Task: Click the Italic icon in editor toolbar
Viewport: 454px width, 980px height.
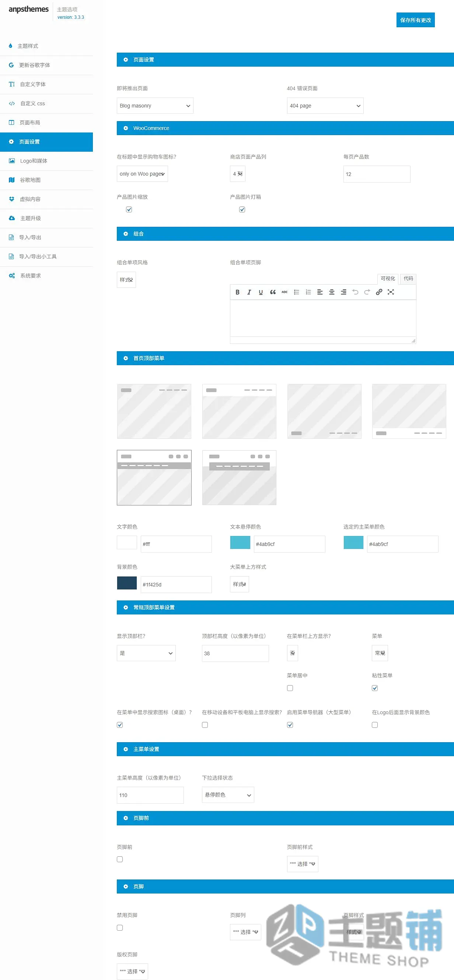Action: tap(249, 292)
